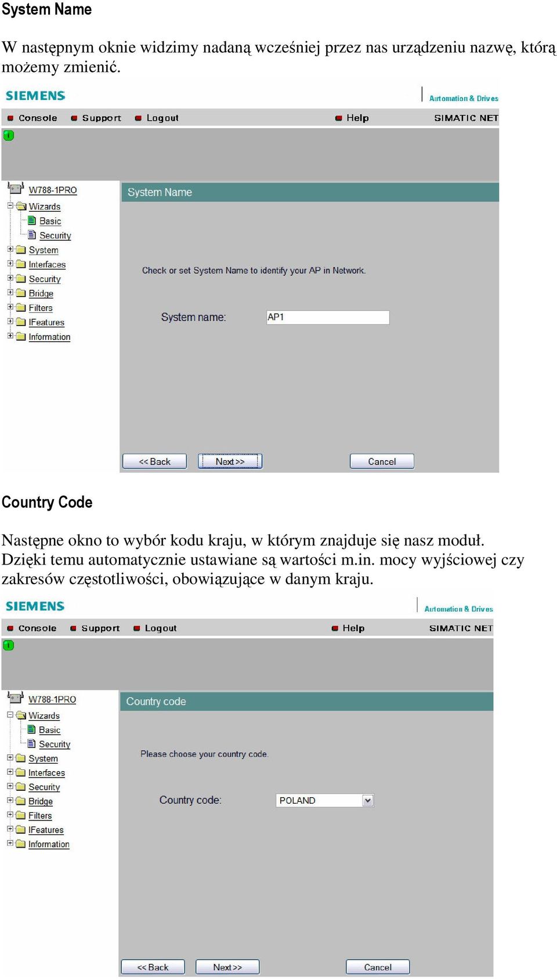This screenshot has width=557, height=980.
Task: Click the System name input field containing AP1
Action: pos(328,317)
